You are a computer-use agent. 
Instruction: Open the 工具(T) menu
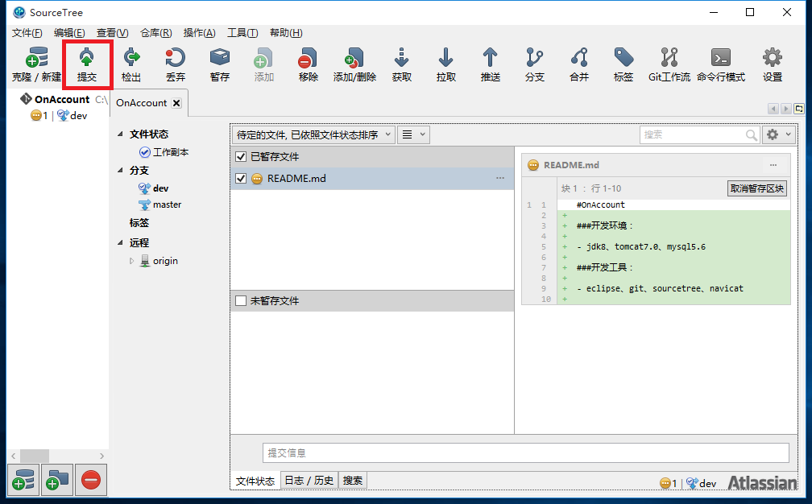click(x=242, y=32)
